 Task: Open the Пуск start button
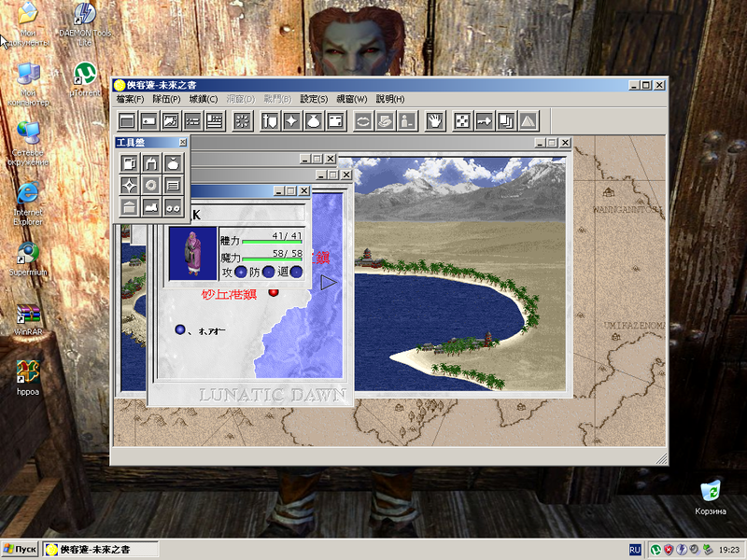tap(20, 549)
